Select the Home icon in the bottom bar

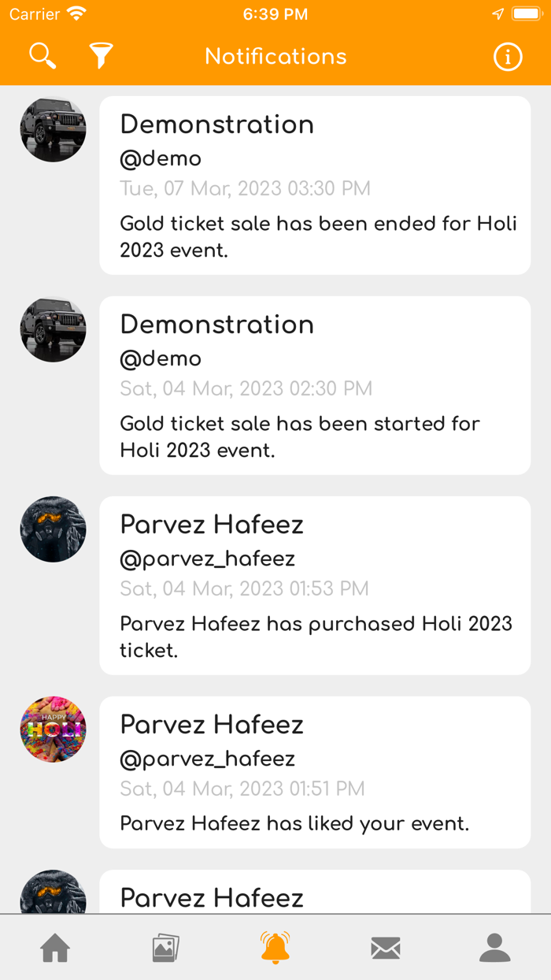point(54,948)
